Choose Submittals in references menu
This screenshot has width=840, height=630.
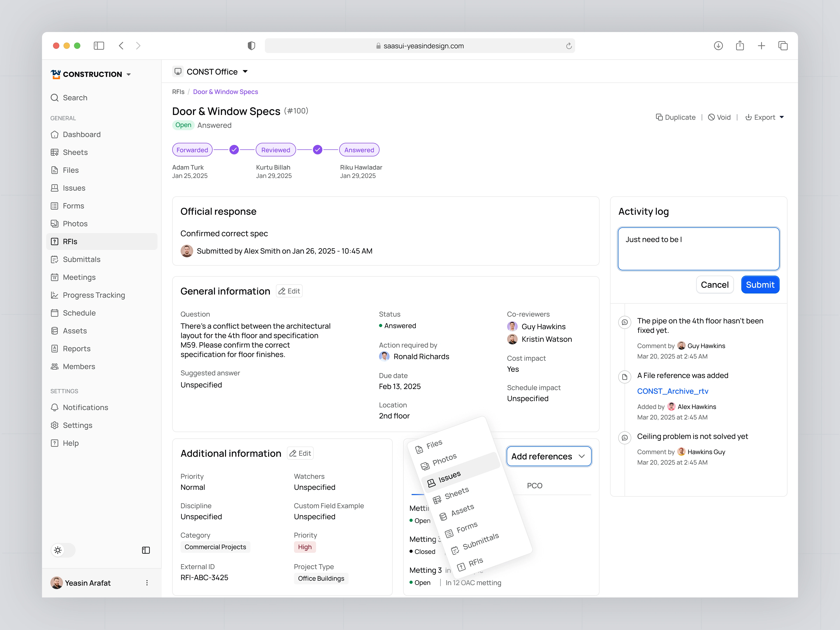pos(475,543)
